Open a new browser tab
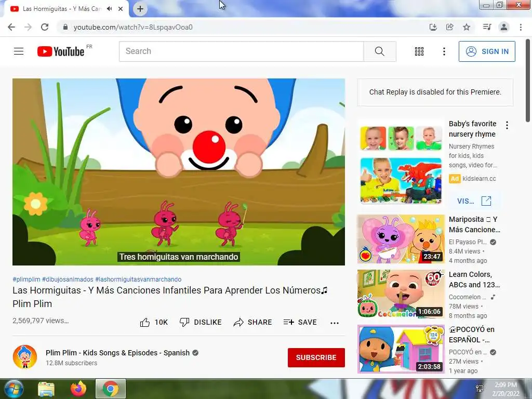Screen dimensions: 532x399 coord(140,9)
